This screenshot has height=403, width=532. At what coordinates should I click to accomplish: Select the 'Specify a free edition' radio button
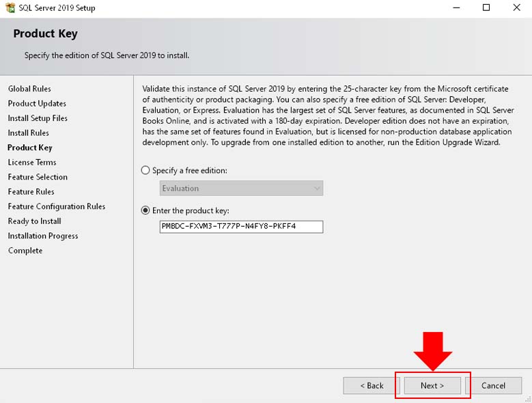coord(145,170)
